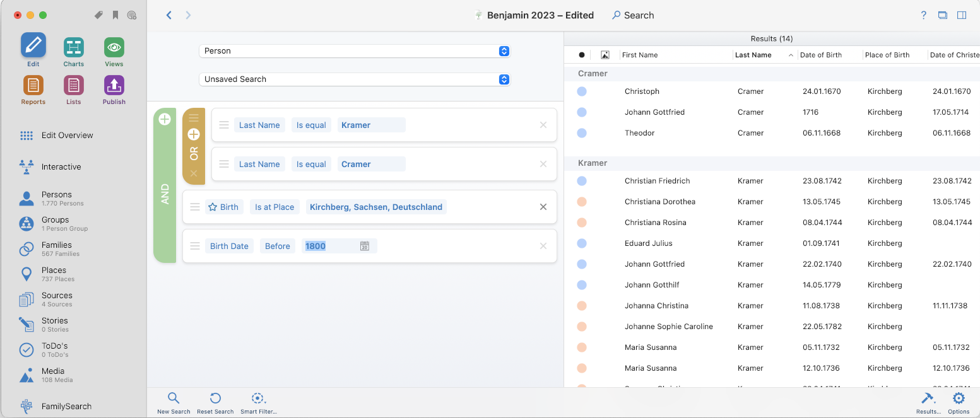Image resolution: width=980 pixels, height=418 pixels.
Task: Expand the Unsaved Search dropdown
Action: pos(354,79)
